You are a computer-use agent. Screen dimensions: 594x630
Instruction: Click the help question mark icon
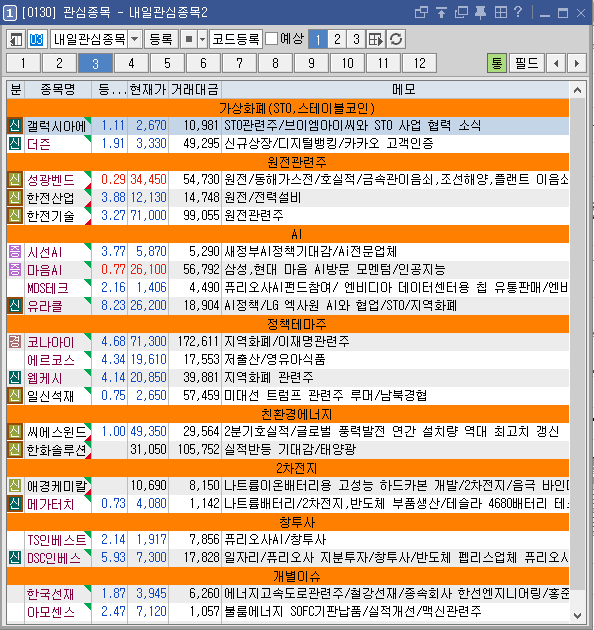(518, 12)
